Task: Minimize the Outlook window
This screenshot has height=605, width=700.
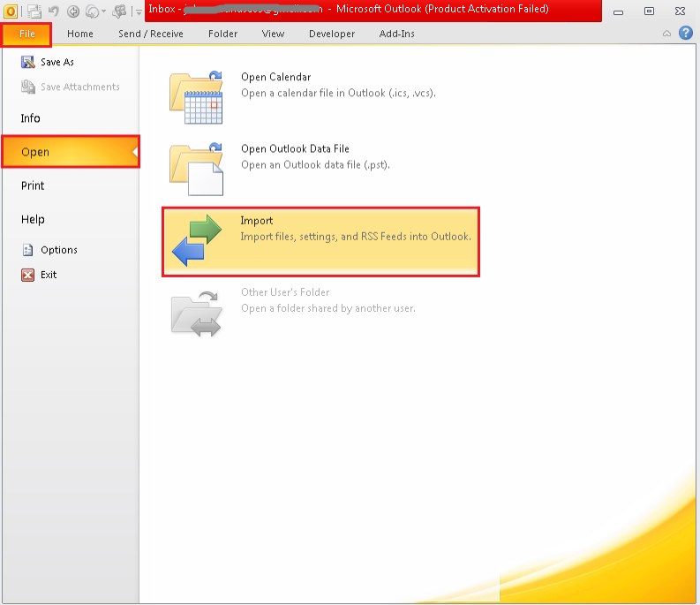Action: coord(618,12)
